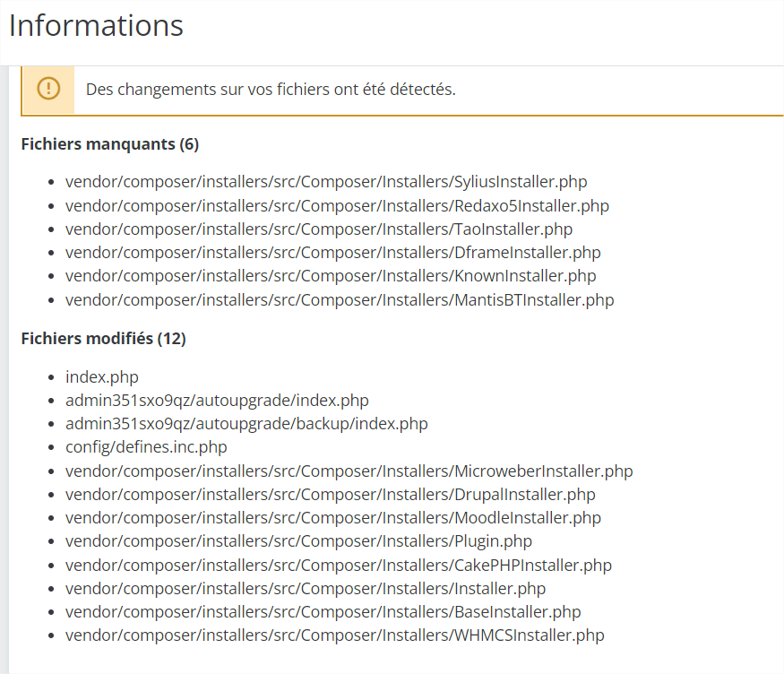Select the KnownInstaller.php list item
784x674 pixels.
click(x=331, y=276)
